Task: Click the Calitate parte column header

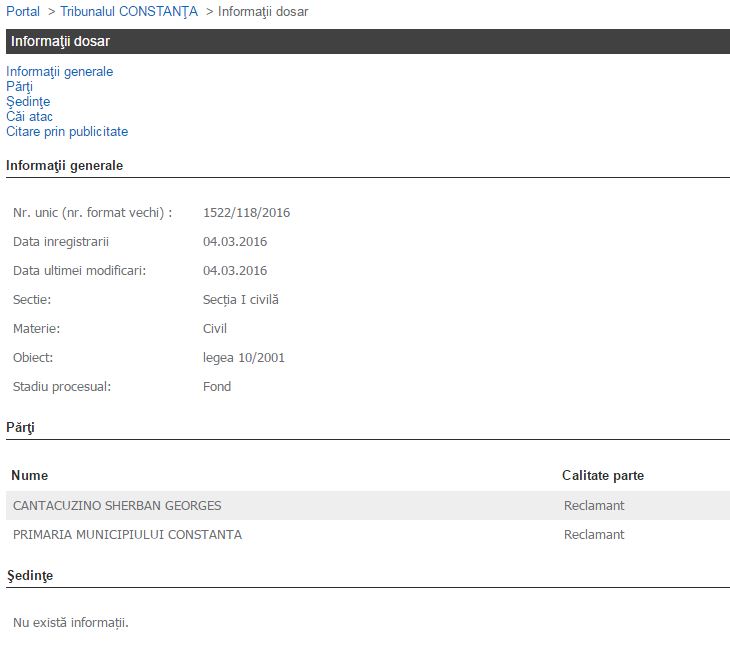Action: pyautogui.click(x=603, y=476)
